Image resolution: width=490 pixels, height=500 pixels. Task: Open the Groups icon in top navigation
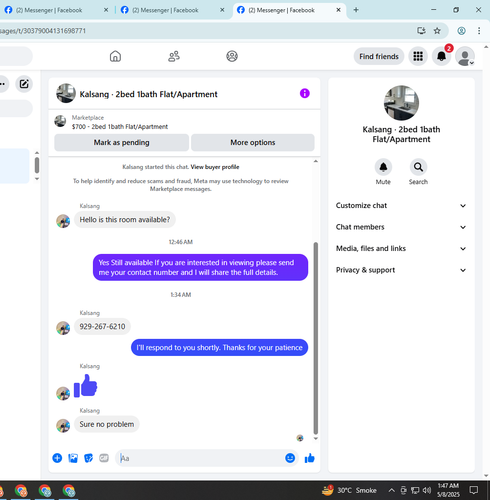click(x=232, y=56)
